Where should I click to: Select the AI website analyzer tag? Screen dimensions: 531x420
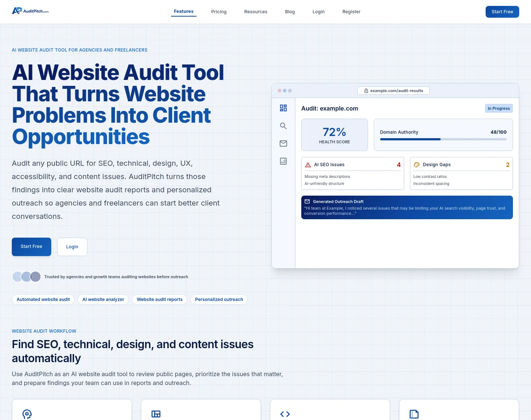coord(103,300)
